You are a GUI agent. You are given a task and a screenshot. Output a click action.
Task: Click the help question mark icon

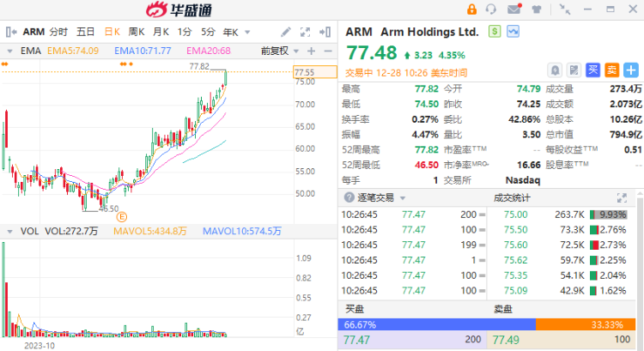pos(349,197)
